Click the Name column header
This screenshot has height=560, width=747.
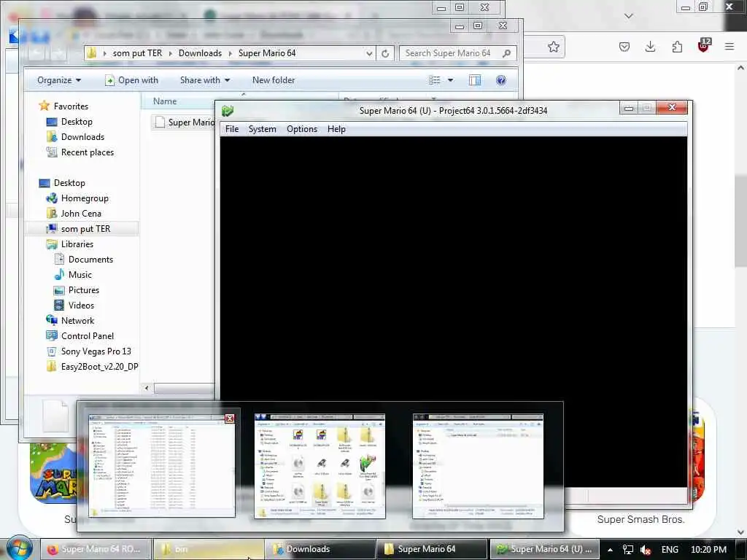(x=165, y=101)
